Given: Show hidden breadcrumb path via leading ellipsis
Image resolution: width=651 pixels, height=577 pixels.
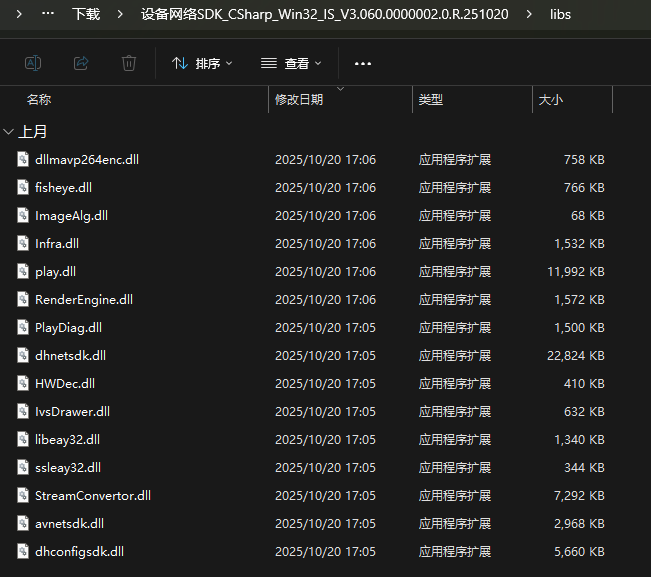Looking at the screenshot, I should 47,15.
